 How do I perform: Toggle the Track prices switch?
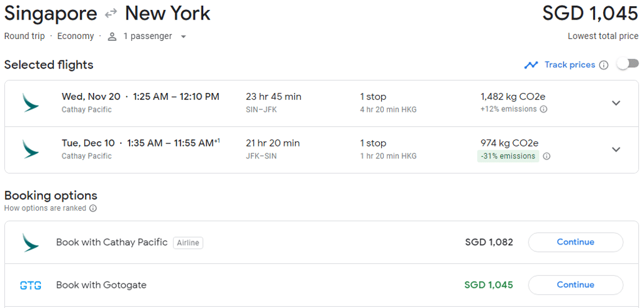[627, 64]
